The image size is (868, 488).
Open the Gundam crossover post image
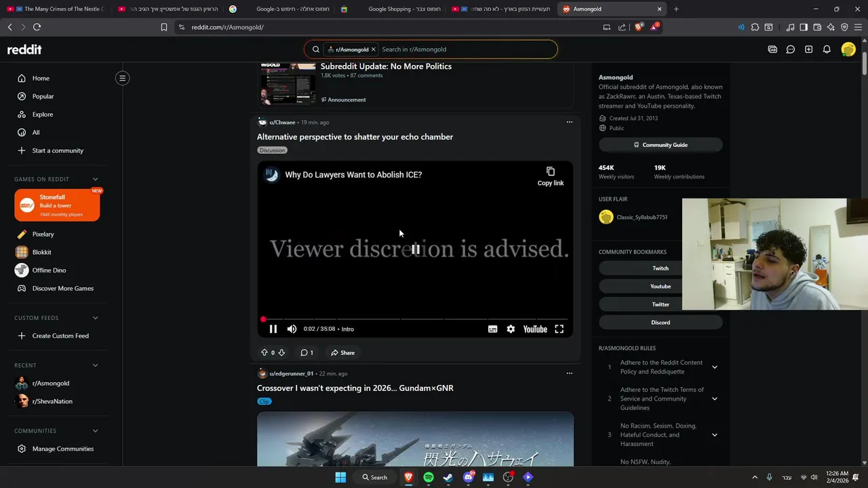pos(415,439)
